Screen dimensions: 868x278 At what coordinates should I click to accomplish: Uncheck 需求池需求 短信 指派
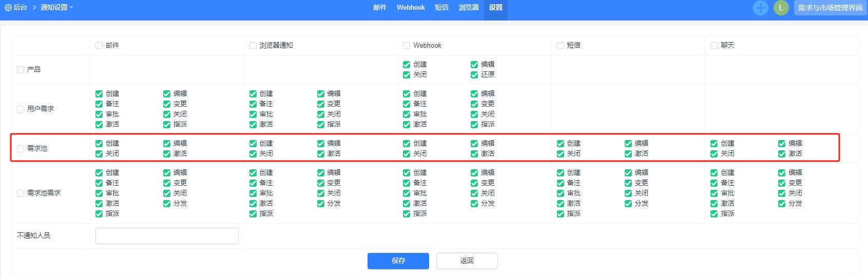click(x=561, y=214)
